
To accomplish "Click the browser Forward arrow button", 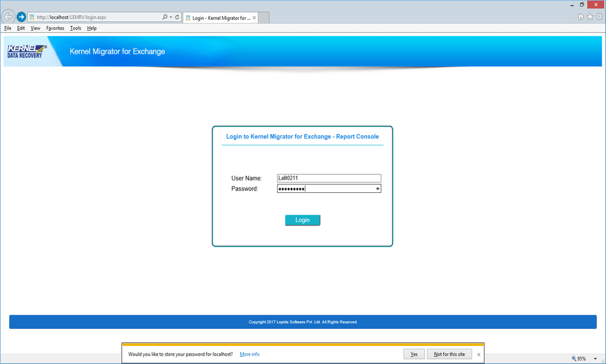I will pyautogui.click(x=21, y=17).
